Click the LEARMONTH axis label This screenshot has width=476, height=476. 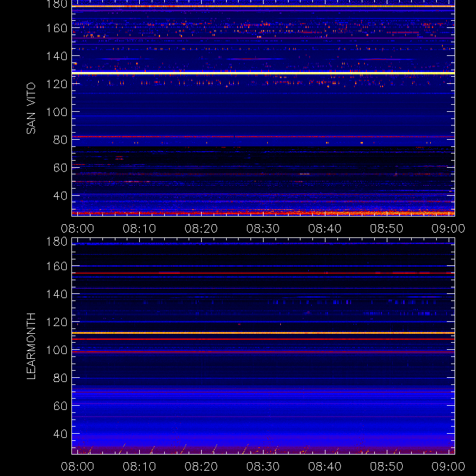click(31, 346)
